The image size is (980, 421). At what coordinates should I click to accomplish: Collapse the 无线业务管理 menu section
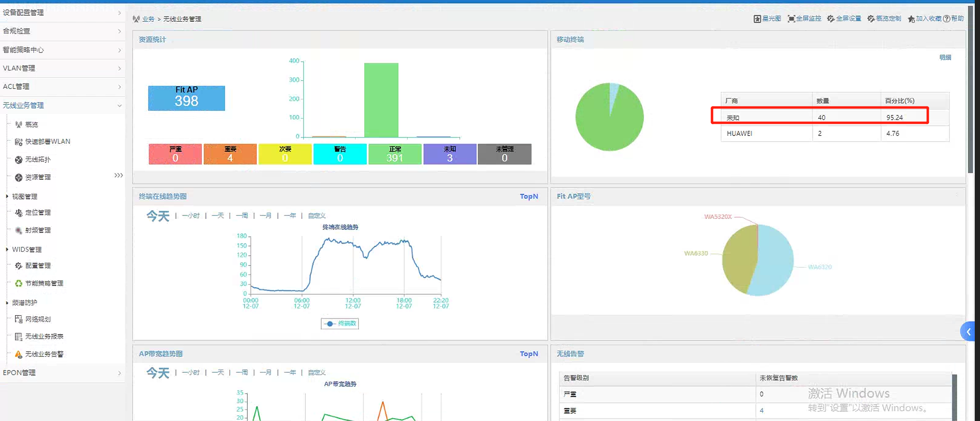tap(63, 105)
